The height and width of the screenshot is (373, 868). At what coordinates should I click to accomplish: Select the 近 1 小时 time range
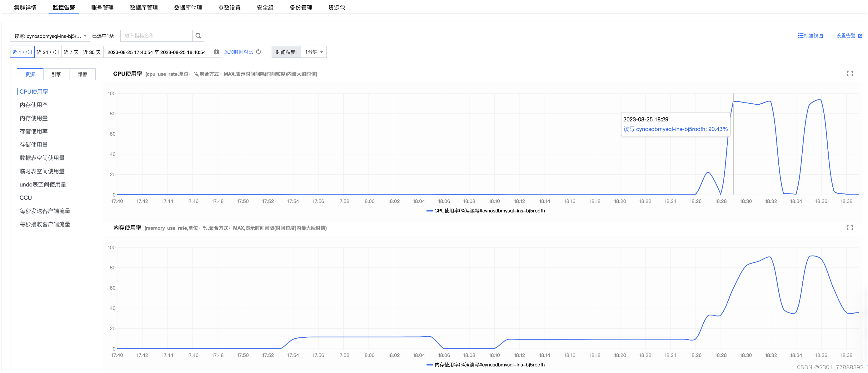click(22, 52)
